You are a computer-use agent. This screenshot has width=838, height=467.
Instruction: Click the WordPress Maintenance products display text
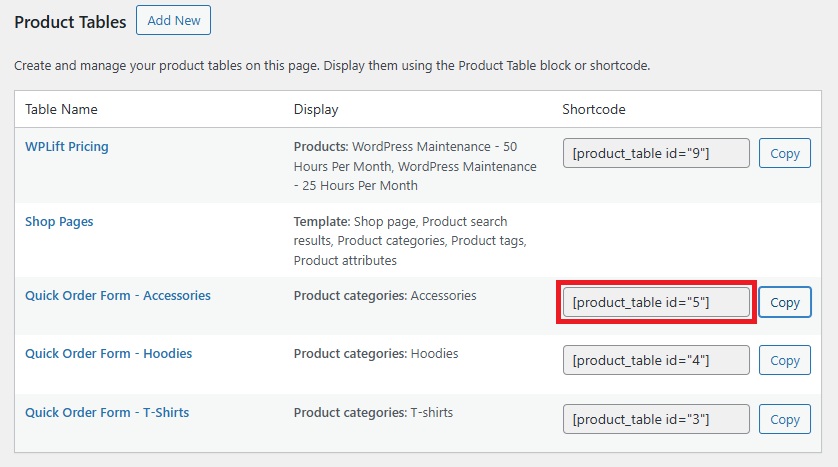pos(414,165)
